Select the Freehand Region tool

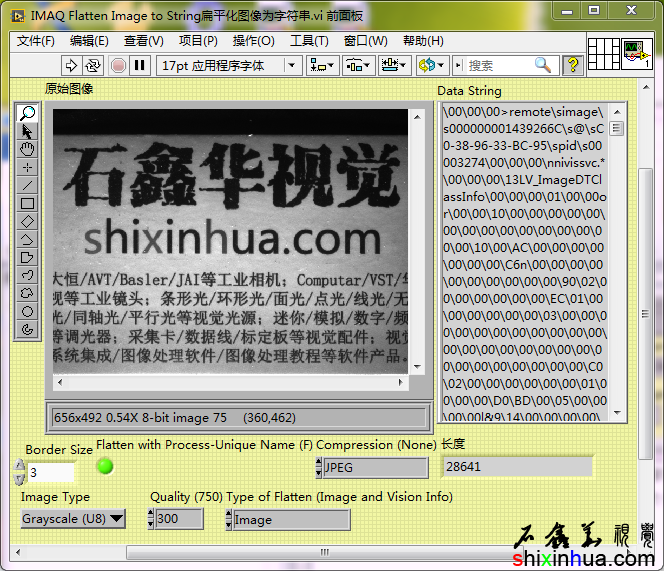coord(28,294)
